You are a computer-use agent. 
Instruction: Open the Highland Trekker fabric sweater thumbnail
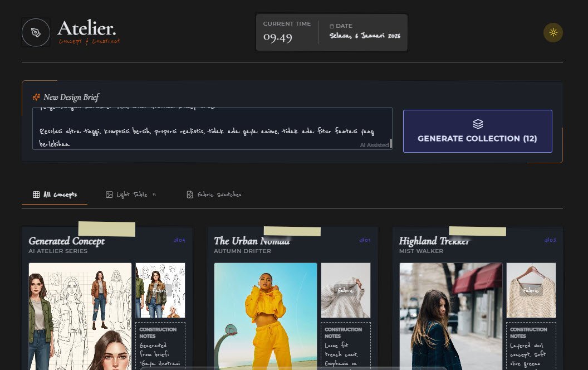point(531,290)
